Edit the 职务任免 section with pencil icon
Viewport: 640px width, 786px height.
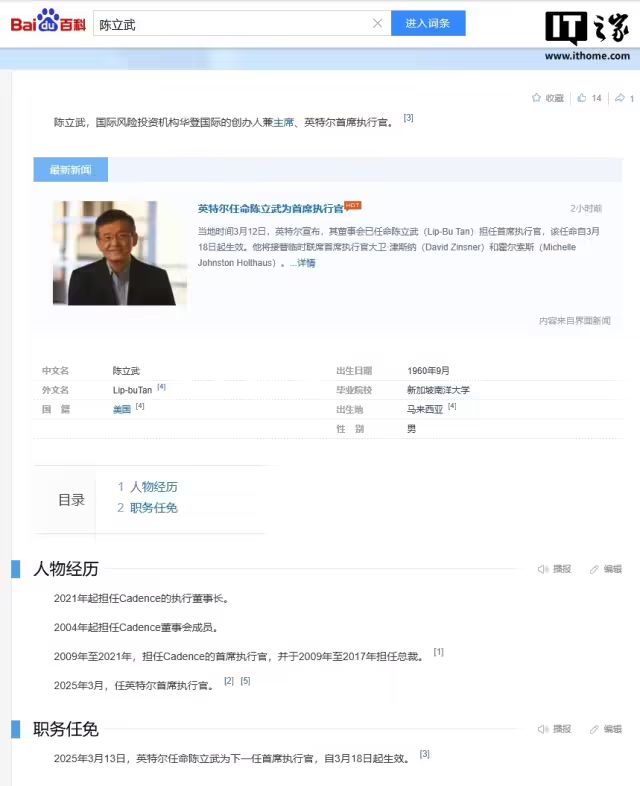tap(606, 729)
